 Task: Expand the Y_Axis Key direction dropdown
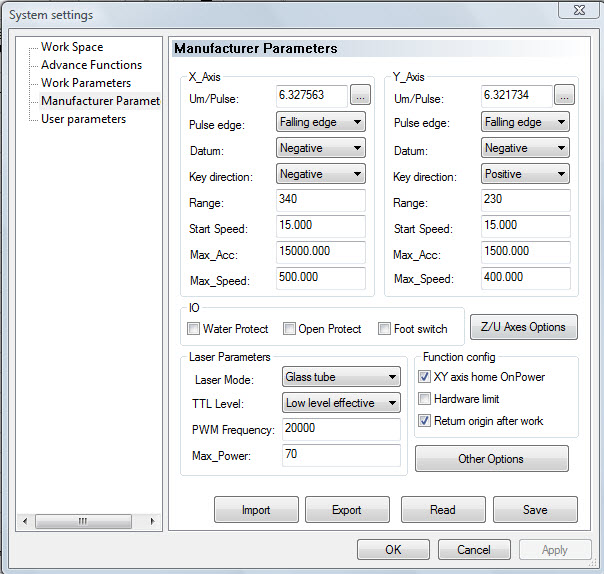click(x=525, y=174)
